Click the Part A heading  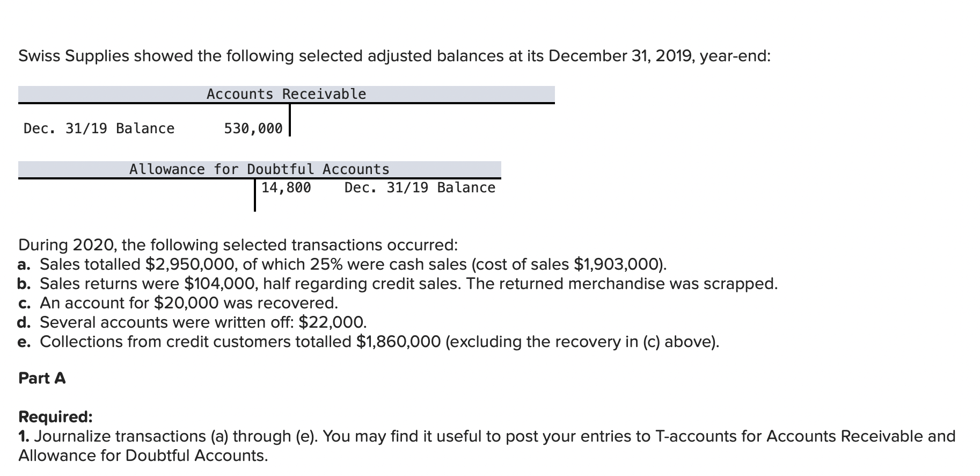pos(42,378)
